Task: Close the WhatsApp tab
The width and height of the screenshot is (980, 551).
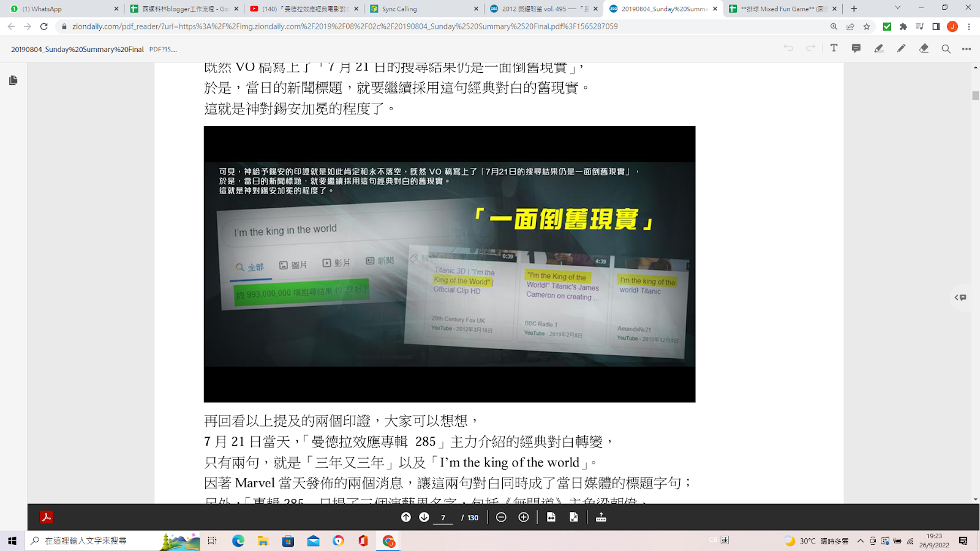Action: coord(116,9)
